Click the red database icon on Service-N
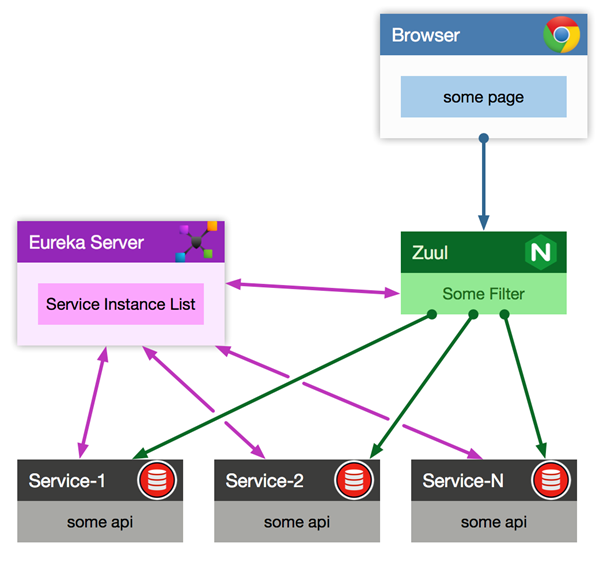The height and width of the screenshot is (562, 607). coord(549,481)
